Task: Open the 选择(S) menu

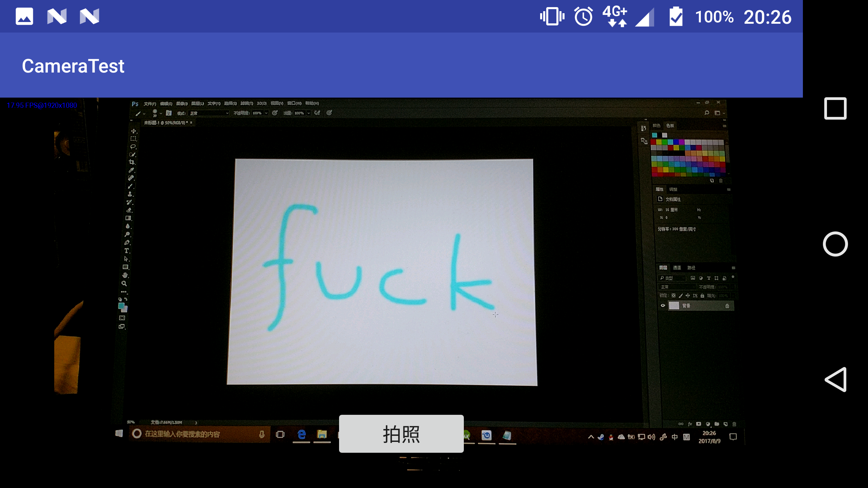Action: 231,103
